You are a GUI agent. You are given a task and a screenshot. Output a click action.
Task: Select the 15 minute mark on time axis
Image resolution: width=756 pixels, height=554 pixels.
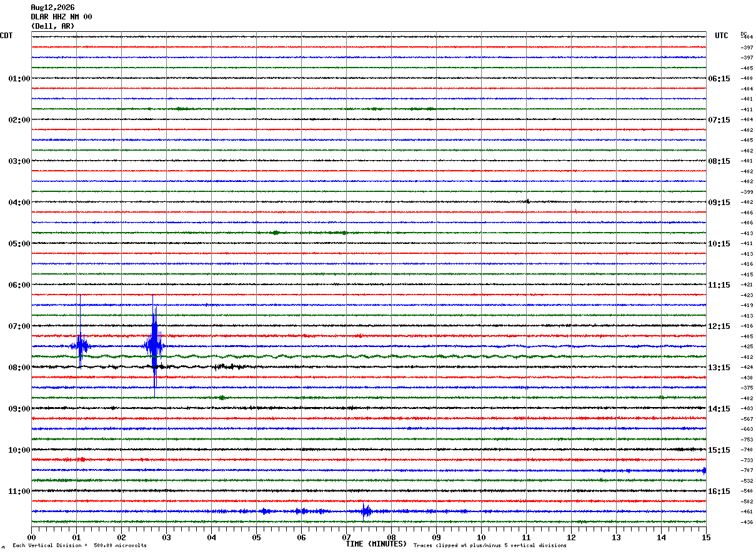705,537
